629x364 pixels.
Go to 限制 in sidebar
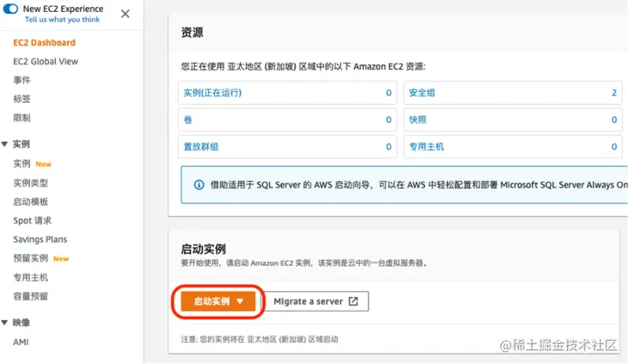click(21, 118)
